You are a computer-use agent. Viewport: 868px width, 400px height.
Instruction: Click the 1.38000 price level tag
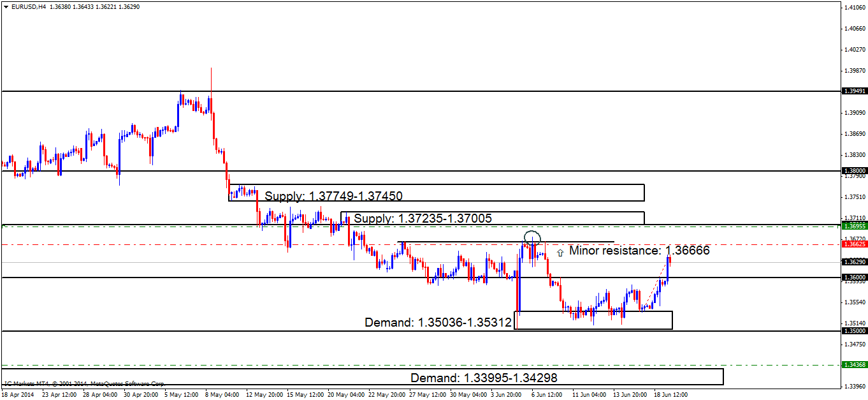click(853, 171)
